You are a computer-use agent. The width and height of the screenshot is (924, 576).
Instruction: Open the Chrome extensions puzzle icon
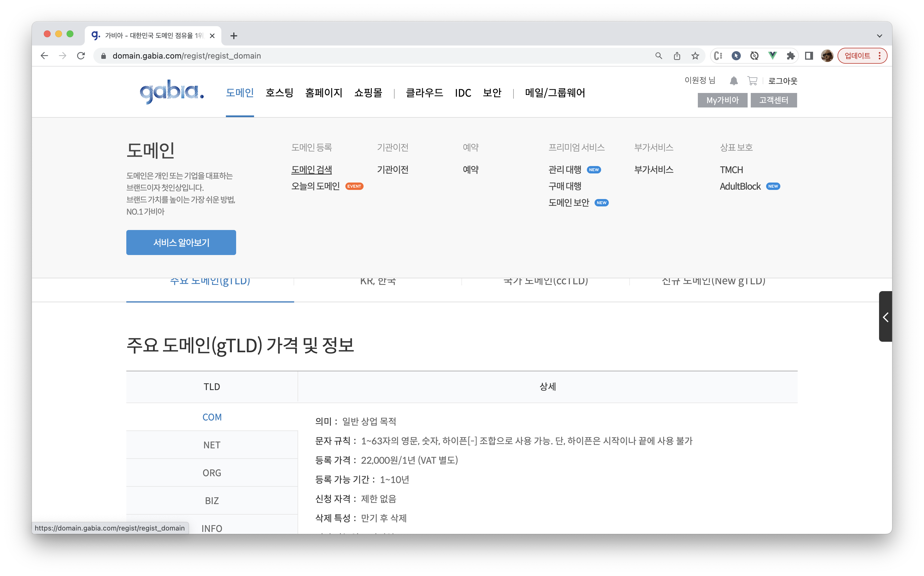791,56
